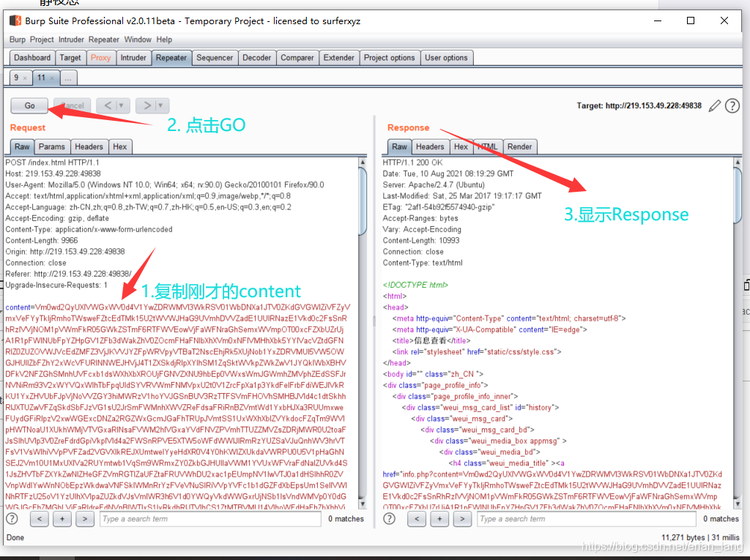750x560 pixels.
Task: Select Repeater sub-tab 11
Action: click(x=42, y=78)
